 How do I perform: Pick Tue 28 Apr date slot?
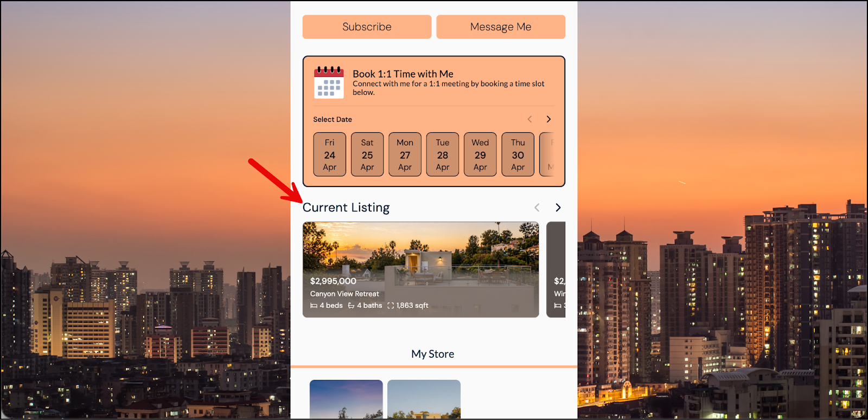443,154
